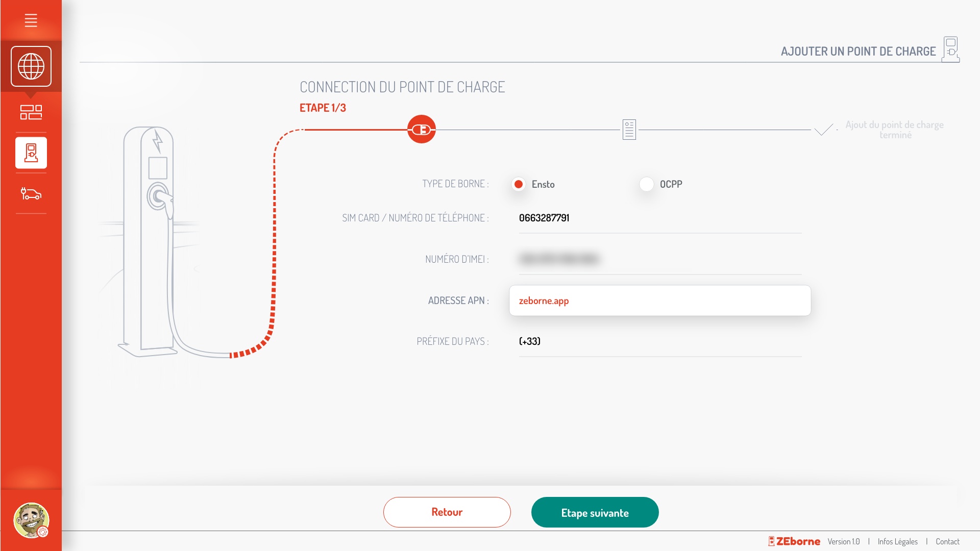Click the document step two icon
This screenshot has height=551, width=980.
pyautogui.click(x=629, y=130)
